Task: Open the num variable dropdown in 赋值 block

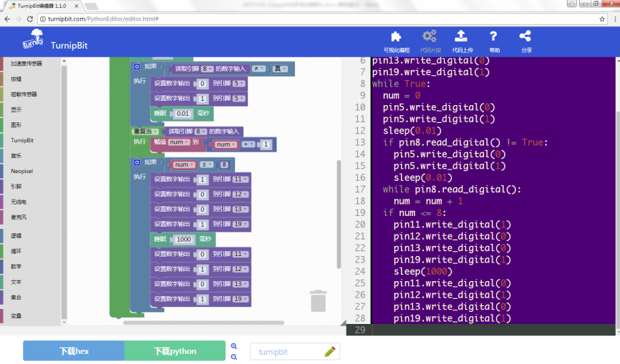Action: click(179, 142)
